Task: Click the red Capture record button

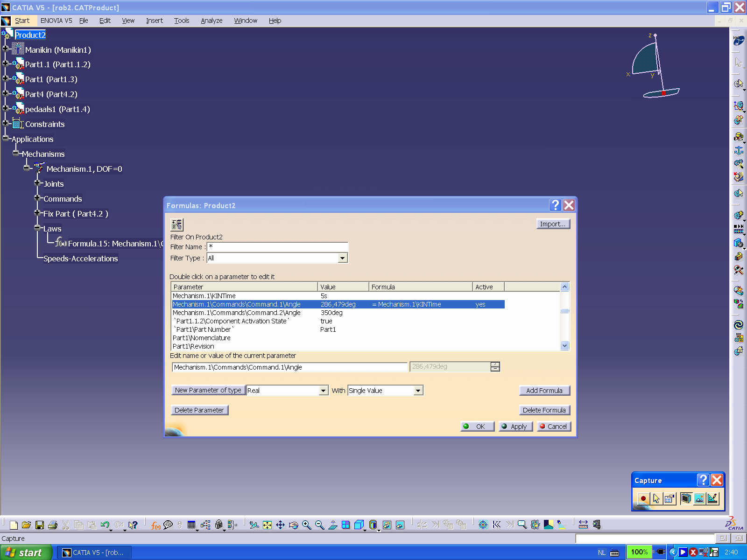Action: (643, 498)
